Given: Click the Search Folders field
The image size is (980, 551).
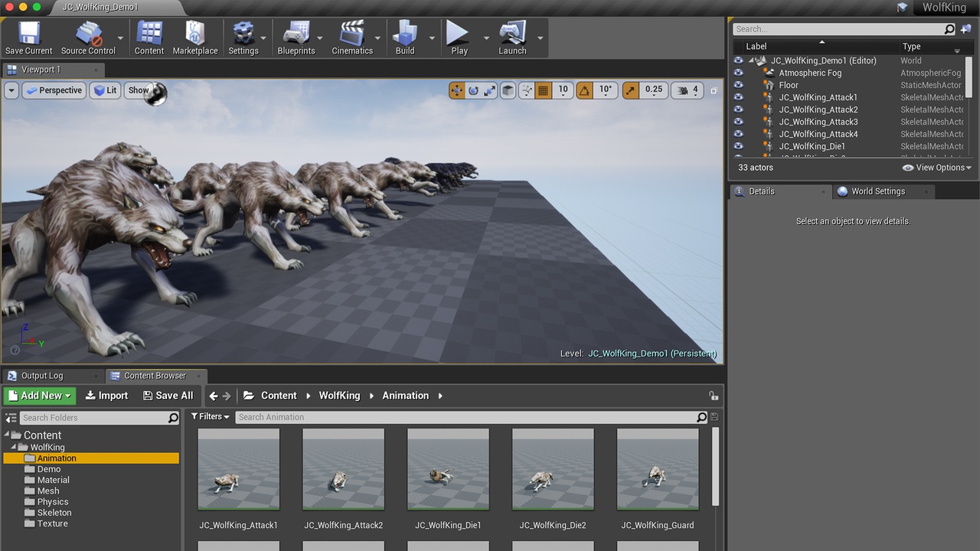Looking at the screenshot, I should pyautogui.click(x=100, y=418).
